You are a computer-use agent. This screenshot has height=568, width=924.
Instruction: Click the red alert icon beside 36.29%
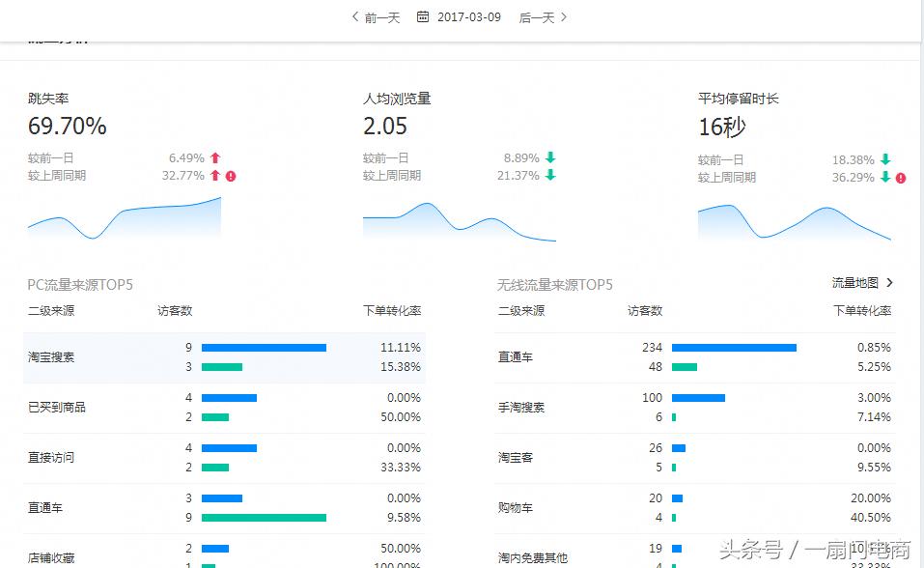[x=900, y=178]
